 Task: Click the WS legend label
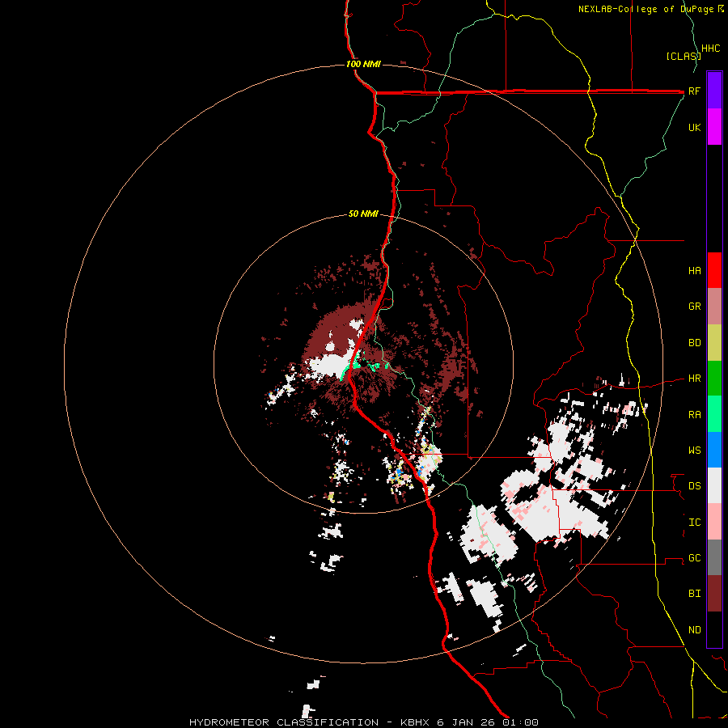pos(694,450)
